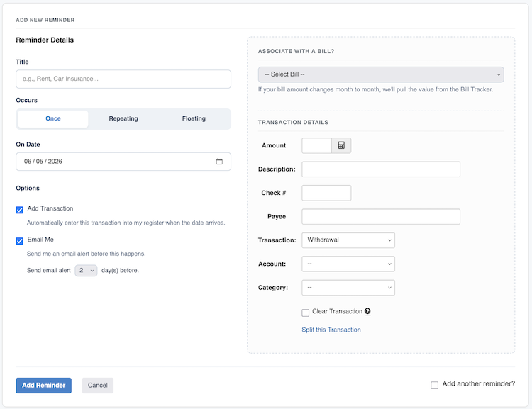Open the Split this Transaction link
Viewport: 532px width, 409px height.
[331, 330]
